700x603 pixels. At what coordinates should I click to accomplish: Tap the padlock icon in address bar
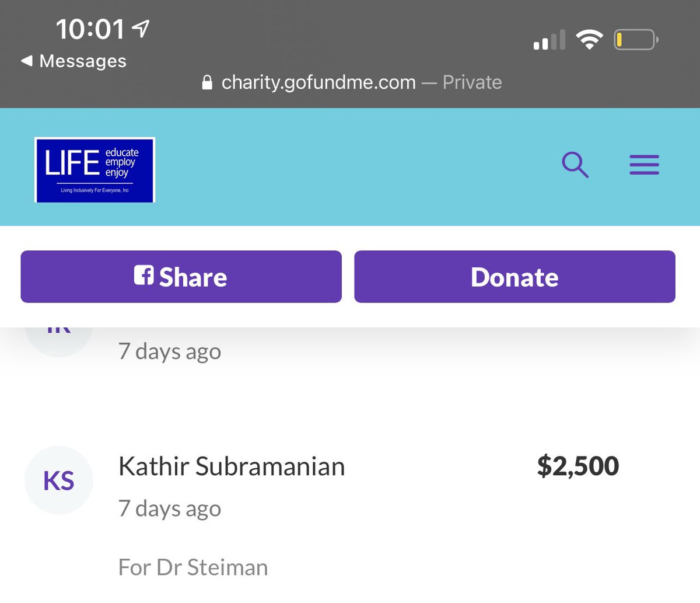pos(207,82)
